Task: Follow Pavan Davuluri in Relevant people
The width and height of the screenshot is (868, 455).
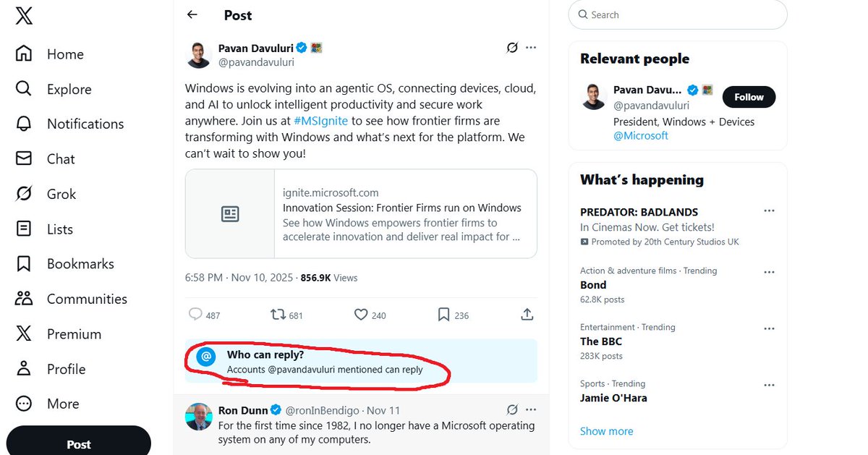Action: coord(749,97)
